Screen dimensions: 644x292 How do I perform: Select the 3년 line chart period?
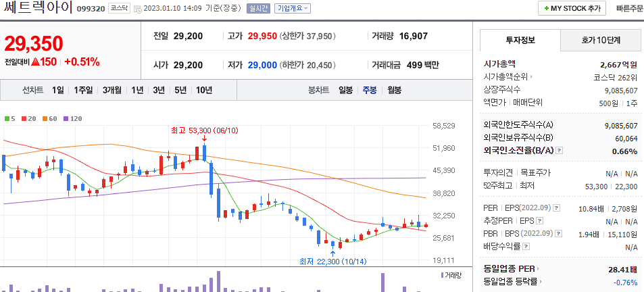pyautogui.click(x=159, y=91)
